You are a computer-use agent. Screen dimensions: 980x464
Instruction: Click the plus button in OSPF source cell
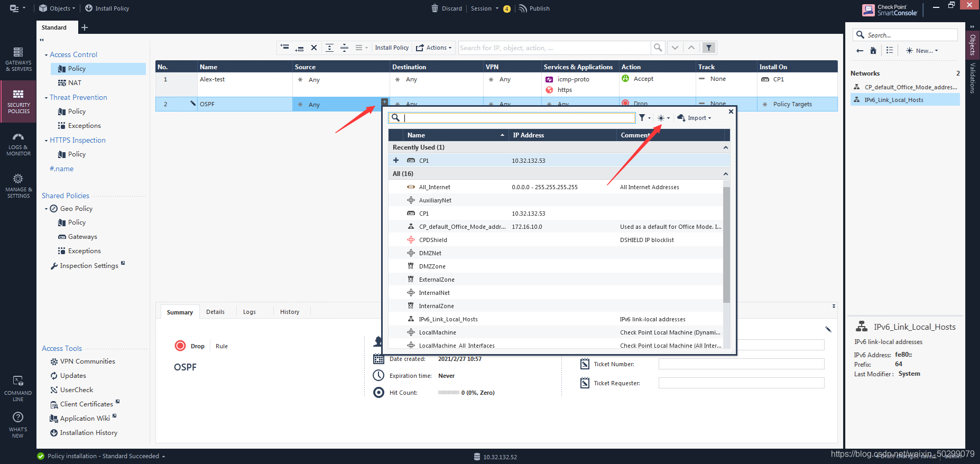tap(384, 101)
